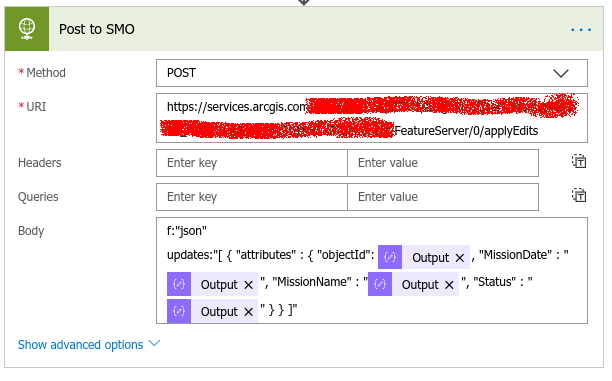
Task: Open the three-dot menu for Post to SMO
Action: pos(581,30)
